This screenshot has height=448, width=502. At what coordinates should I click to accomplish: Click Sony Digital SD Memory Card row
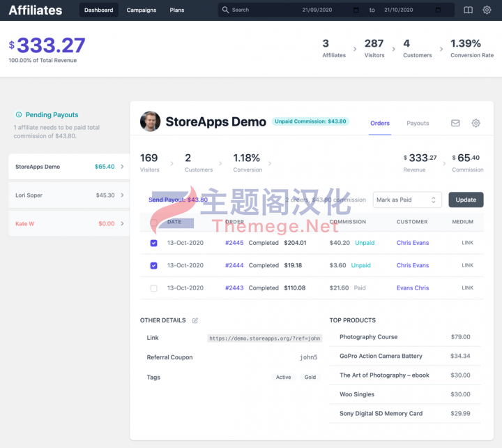tap(404, 414)
